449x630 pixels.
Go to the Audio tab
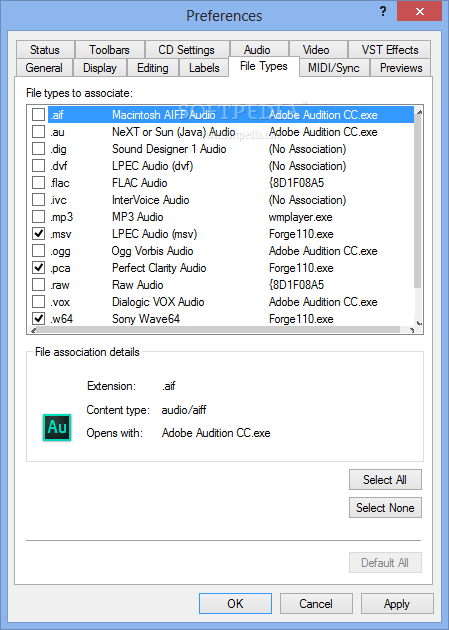pos(257,50)
